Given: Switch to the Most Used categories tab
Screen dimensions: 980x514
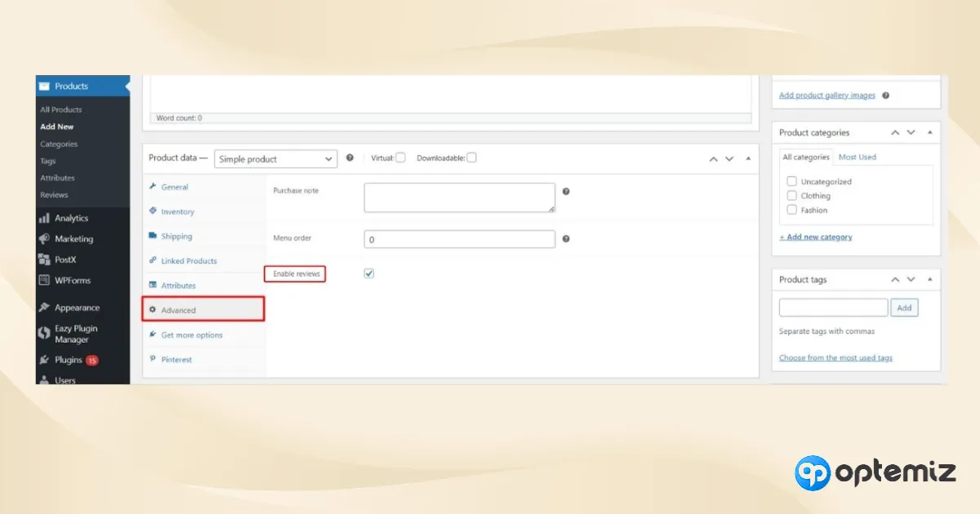Looking at the screenshot, I should point(857,157).
